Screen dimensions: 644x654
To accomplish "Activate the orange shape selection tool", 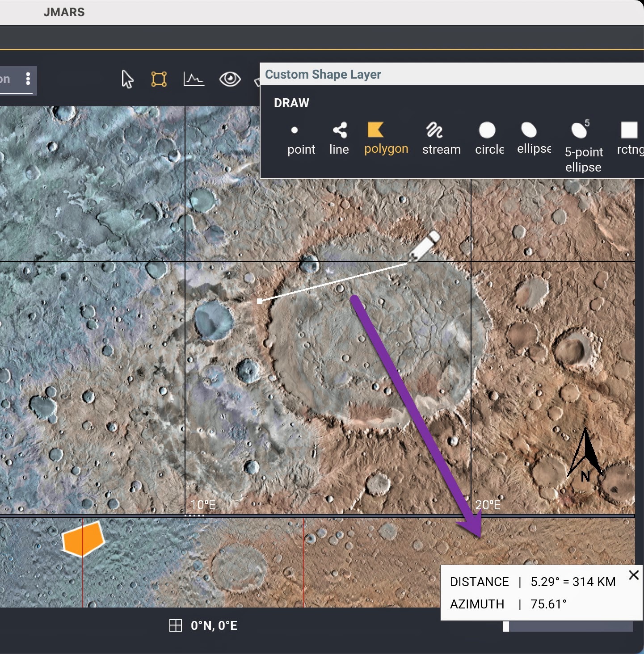I will pos(159,80).
